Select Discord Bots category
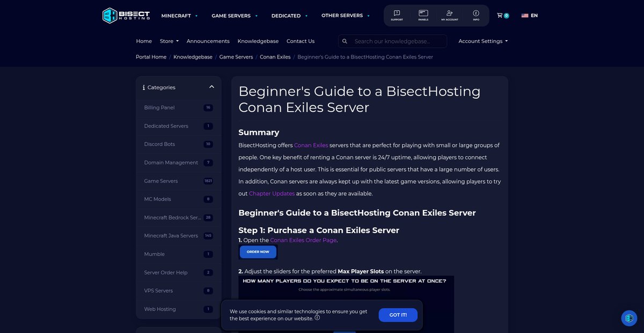 [178, 144]
